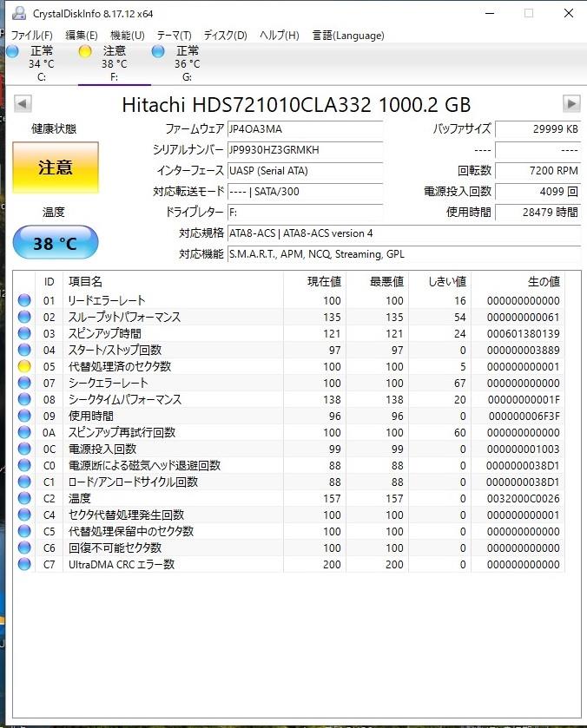Click the 現在値 column header
The image size is (587, 728).
click(314, 281)
